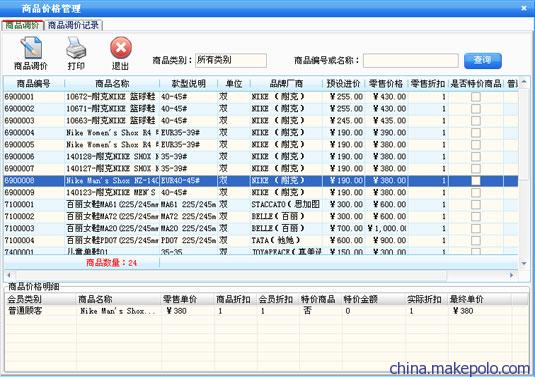Toggle the special price checkbox for 7100002

pos(476,216)
